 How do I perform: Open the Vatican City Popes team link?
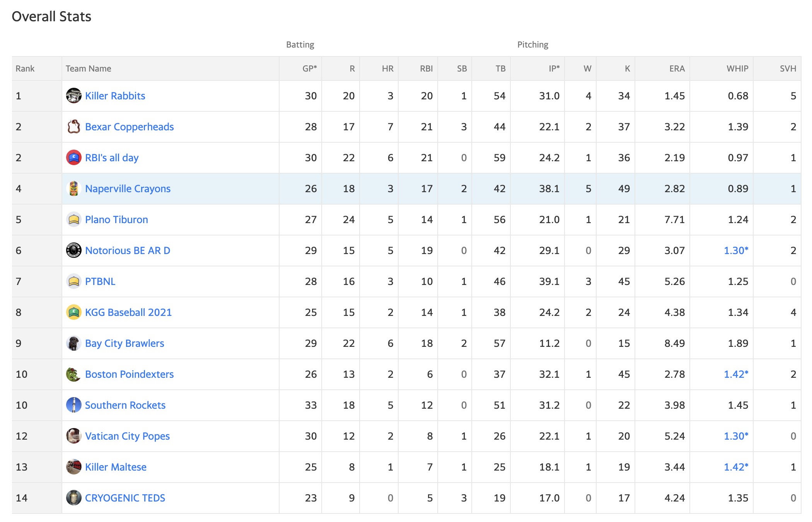click(x=127, y=436)
